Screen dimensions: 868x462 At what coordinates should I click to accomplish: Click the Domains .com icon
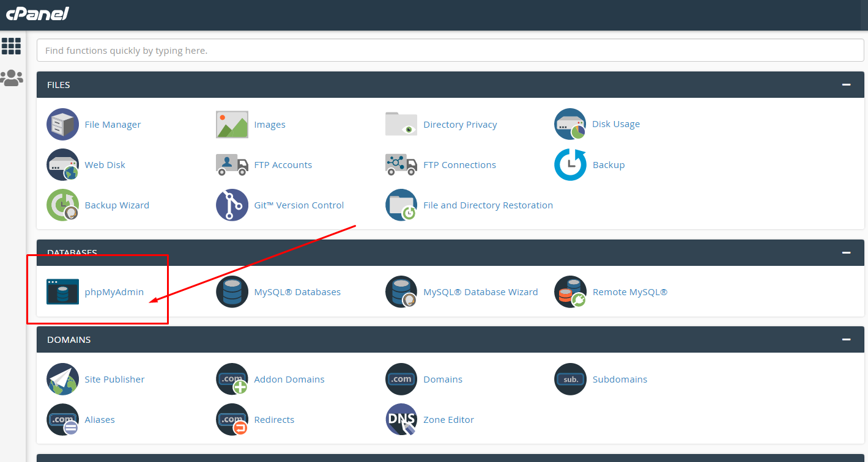(x=401, y=380)
